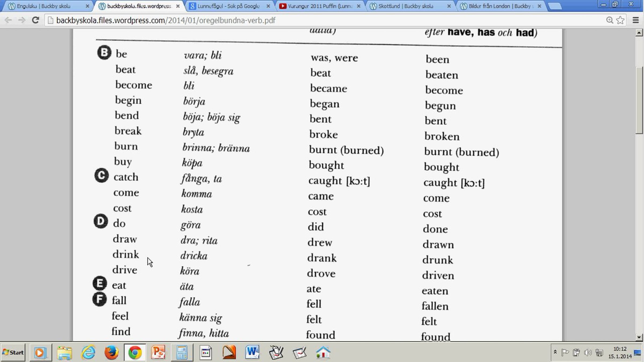Image resolution: width=644 pixels, height=362 pixels.
Task: Click the verb 'catch' beside letter C
Action: [126, 177]
